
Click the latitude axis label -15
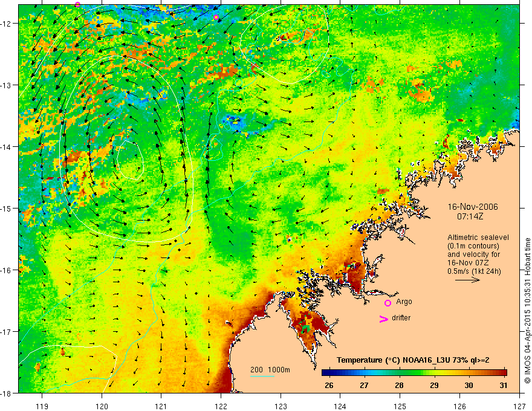click(7, 208)
